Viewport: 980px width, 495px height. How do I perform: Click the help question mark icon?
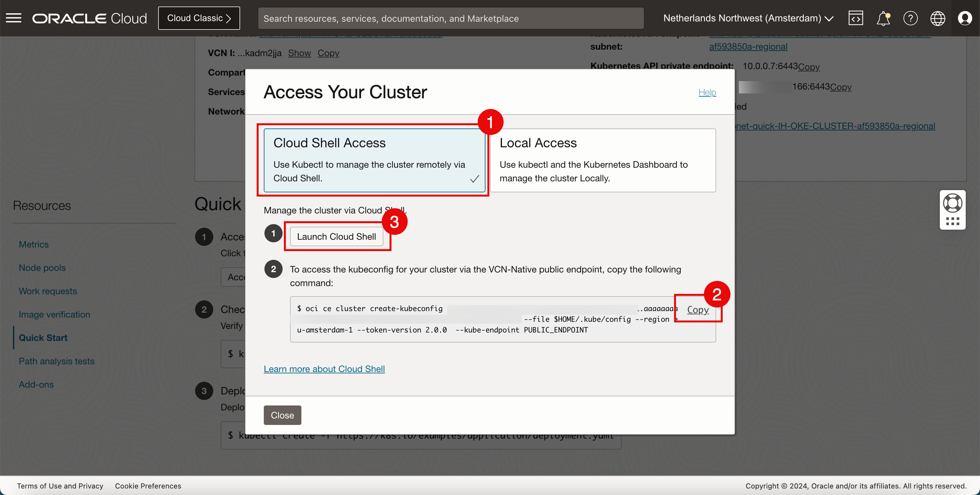910,18
